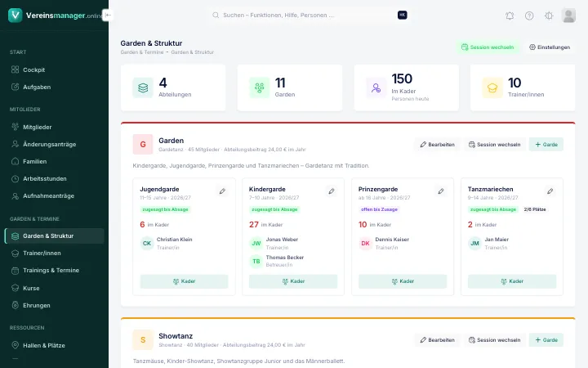Click the CK avatar of Christian Klein
The width and height of the screenshot is (588, 368).
pyautogui.click(x=147, y=244)
